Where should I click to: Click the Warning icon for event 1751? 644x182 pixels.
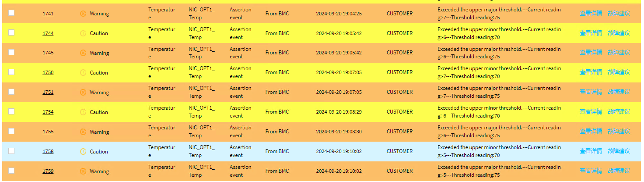point(83,93)
